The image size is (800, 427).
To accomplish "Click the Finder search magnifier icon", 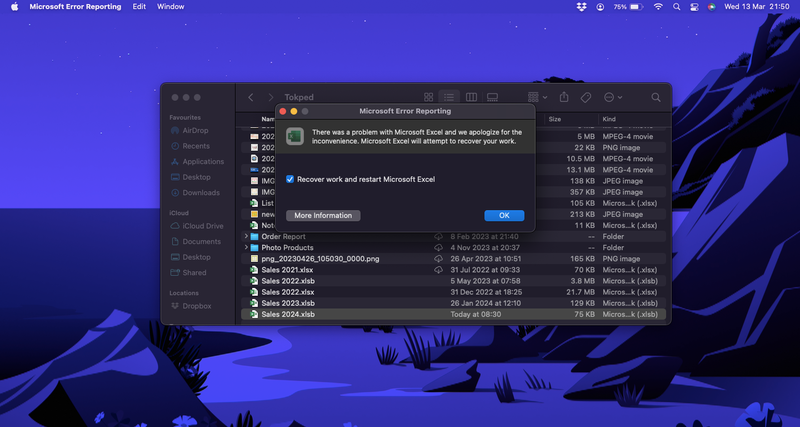I will pos(656,97).
